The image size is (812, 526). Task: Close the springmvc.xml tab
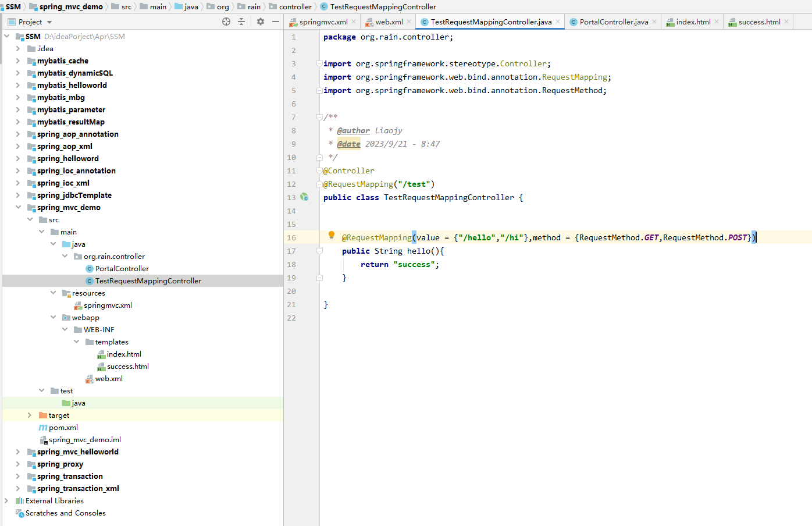click(354, 22)
